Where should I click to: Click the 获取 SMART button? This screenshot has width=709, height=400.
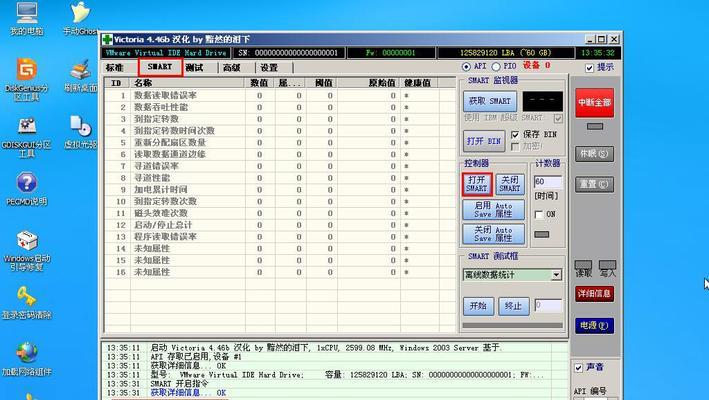pos(490,101)
